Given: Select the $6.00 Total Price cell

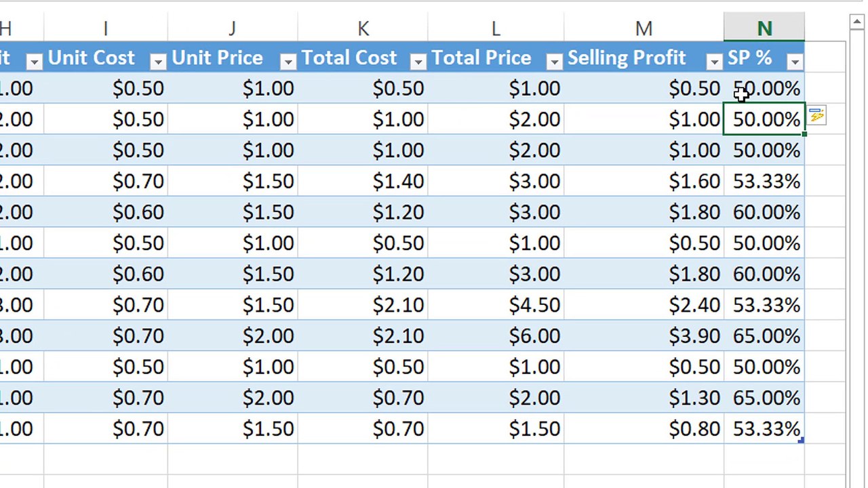Looking at the screenshot, I should [496, 335].
